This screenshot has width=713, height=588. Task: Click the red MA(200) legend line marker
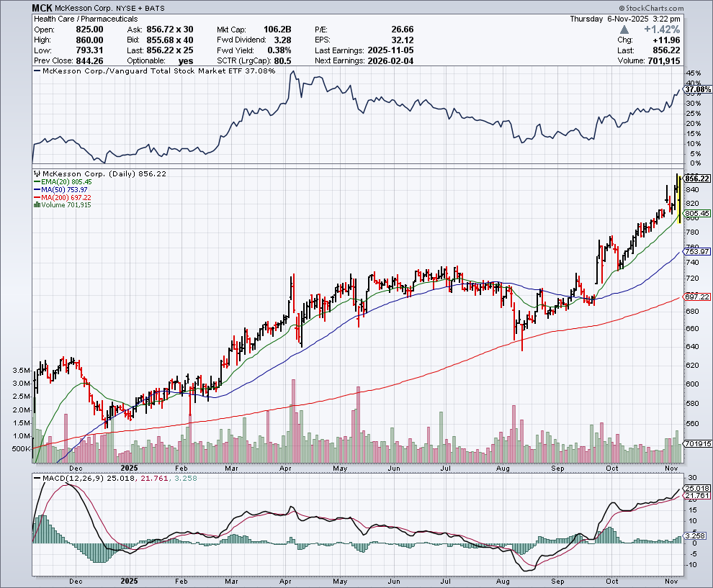[36, 197]
